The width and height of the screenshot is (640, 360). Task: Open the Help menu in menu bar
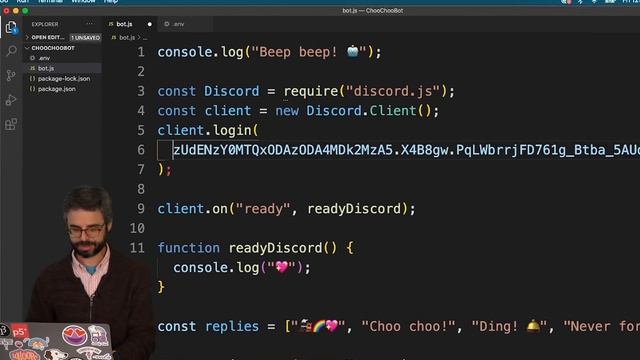110,2
